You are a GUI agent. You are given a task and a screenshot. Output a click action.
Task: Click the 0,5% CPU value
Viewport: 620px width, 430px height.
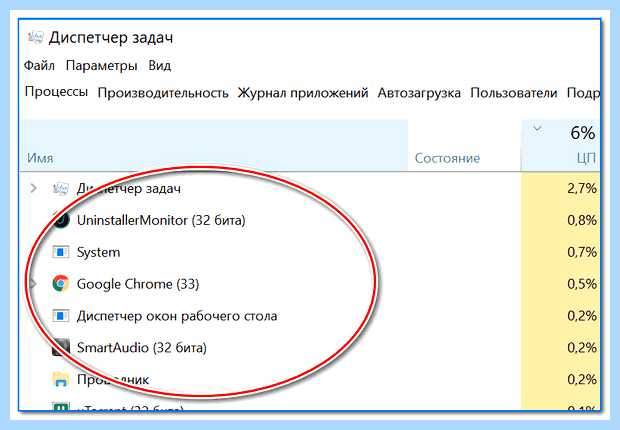582,284
